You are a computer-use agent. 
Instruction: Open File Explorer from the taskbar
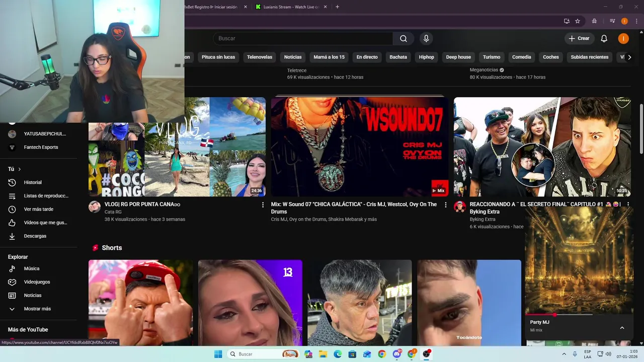(x=323, y=354)
